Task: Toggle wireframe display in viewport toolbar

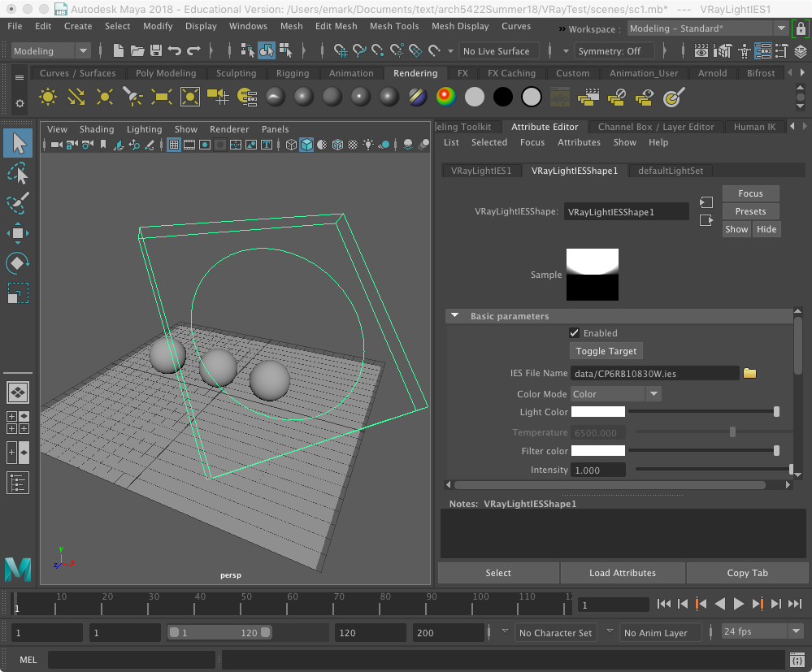Action: (x=291, y=145)
